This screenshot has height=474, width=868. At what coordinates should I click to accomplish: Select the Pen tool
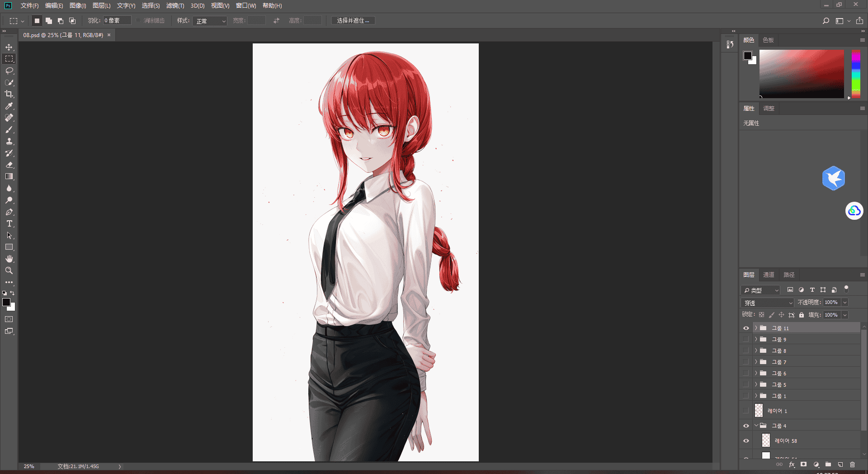pyautogui.click(x=9, y=212)
